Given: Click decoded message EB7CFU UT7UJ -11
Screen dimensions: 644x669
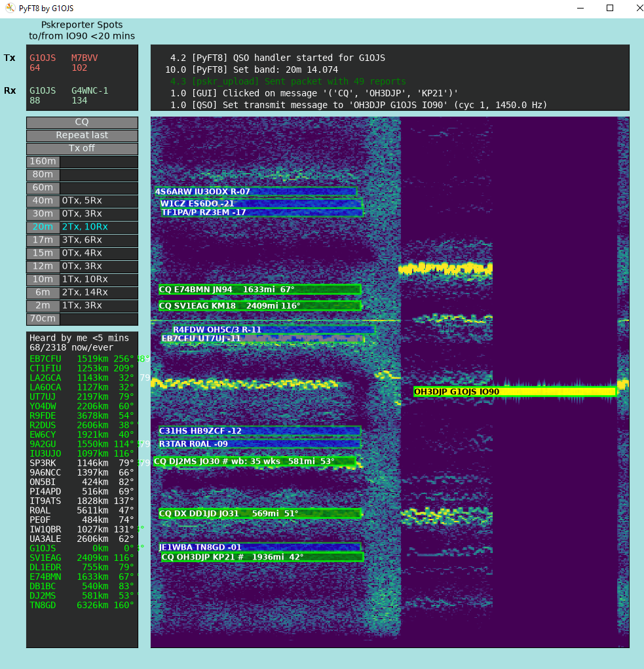Looking at the screenshot, I should click(263, 339).
